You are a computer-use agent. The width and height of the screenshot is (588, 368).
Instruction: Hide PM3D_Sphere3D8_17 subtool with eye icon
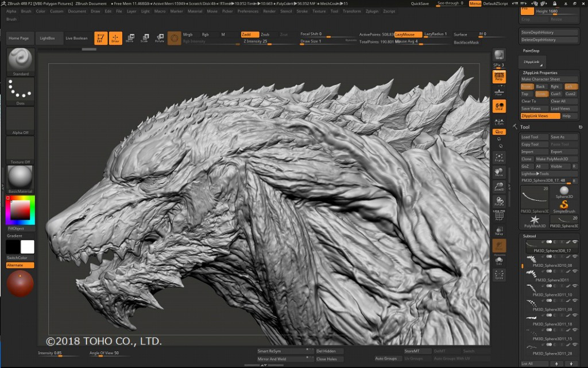pos(574,242)
